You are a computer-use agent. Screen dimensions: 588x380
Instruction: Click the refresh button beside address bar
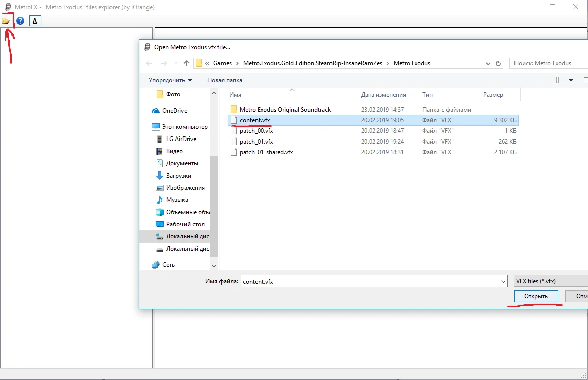(x=498, y=63)
